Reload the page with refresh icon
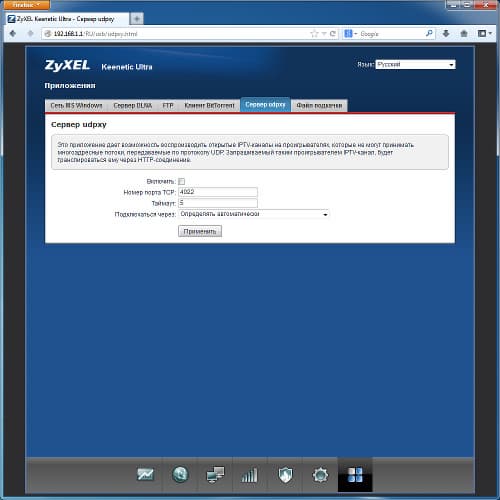Image resolution: width=500 pixels, height=500 pixels. [x=333, y=34]
